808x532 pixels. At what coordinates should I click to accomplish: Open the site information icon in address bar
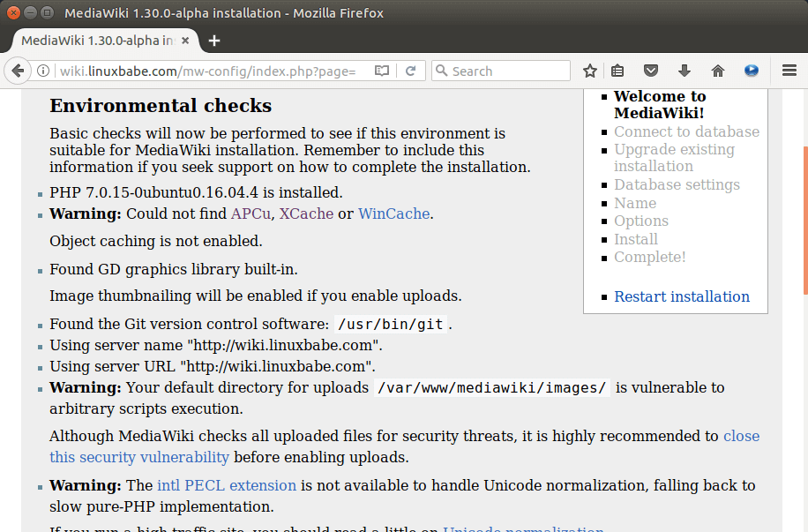pyautogui.click(x=43, y=71)
